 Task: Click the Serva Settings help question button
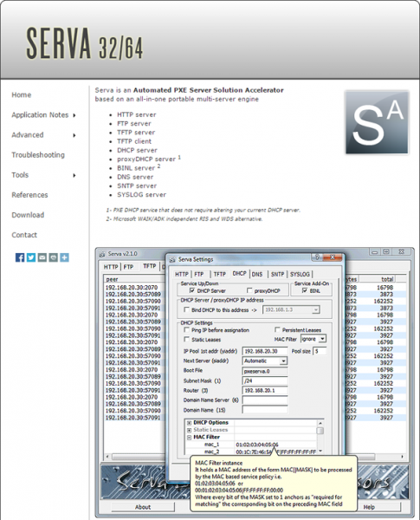point(317,257)
